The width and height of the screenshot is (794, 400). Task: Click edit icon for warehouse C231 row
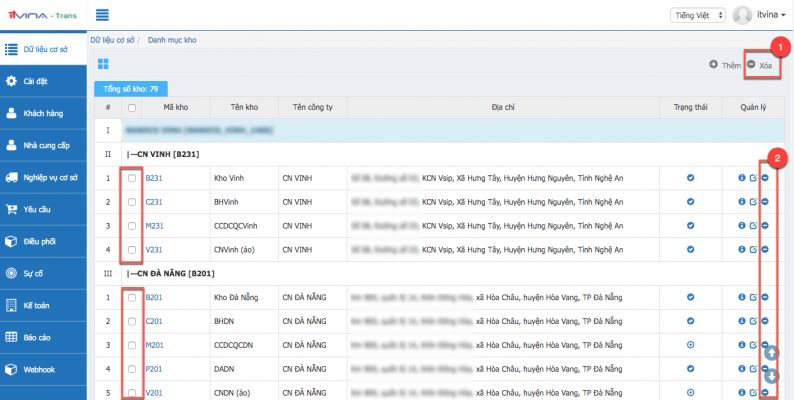(x=753, y=202)
